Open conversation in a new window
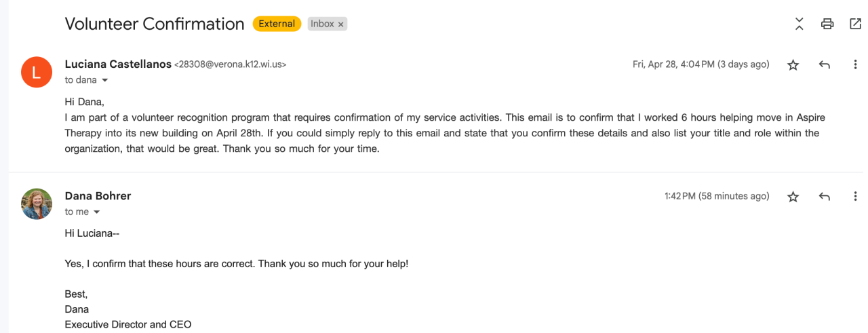This screenshot has height=333, width=868. tap(855, 24)
